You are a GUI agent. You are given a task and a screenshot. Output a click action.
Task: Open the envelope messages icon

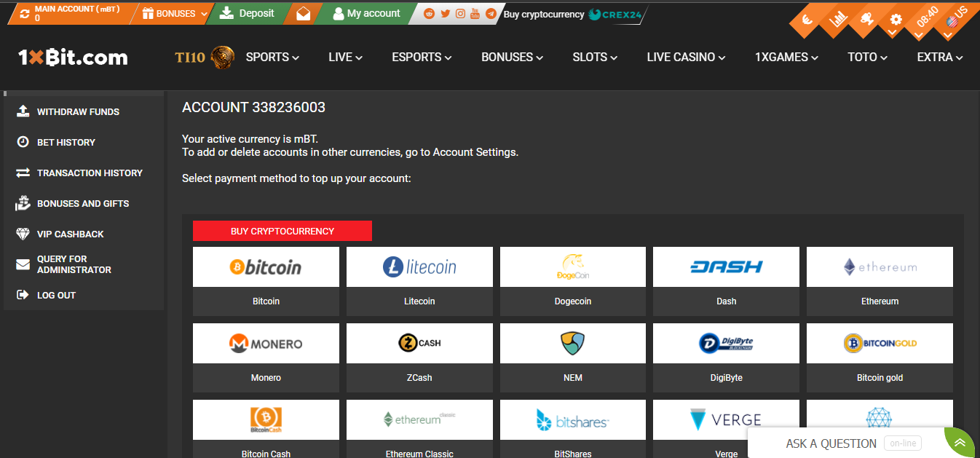303,14
